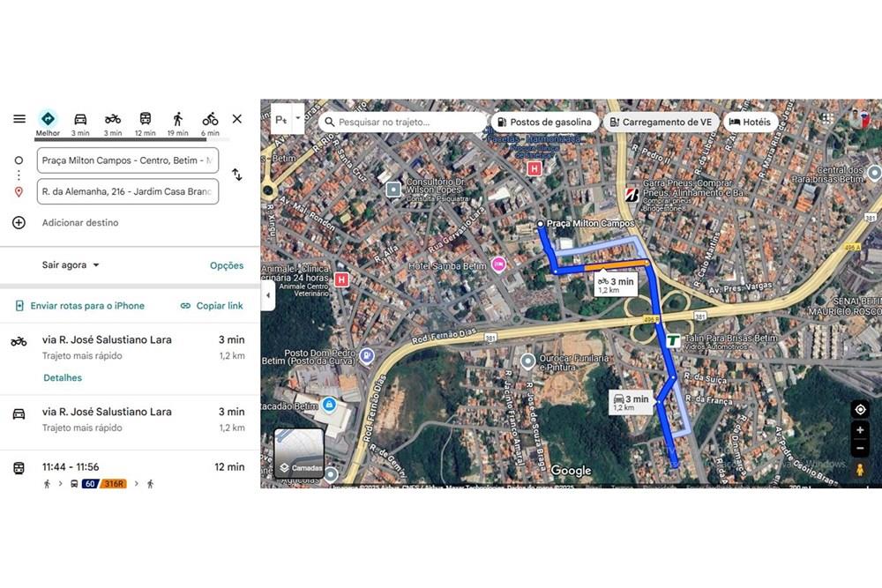Filter by Postos de gasolina

click(545, 123)
